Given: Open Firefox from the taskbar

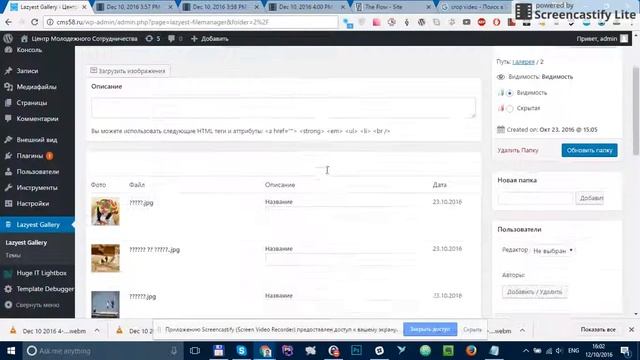Looking at the screenshot, I should (x=471, y=351).
